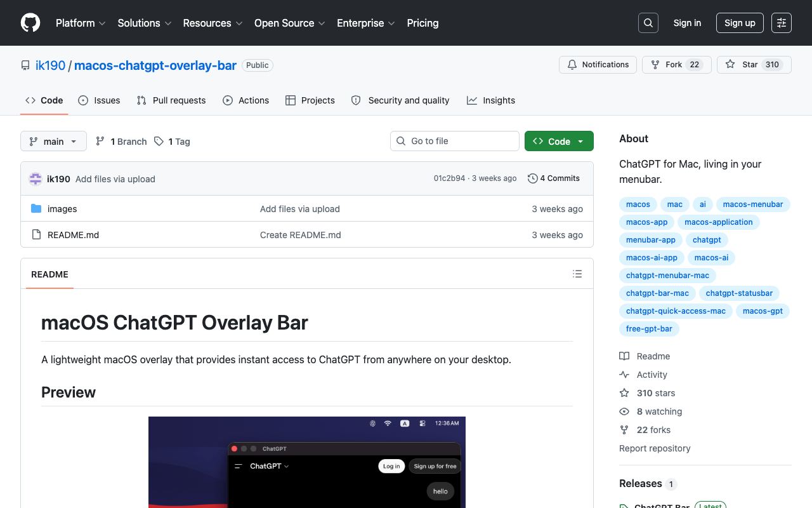Click the Sign in link

point(687,23)
